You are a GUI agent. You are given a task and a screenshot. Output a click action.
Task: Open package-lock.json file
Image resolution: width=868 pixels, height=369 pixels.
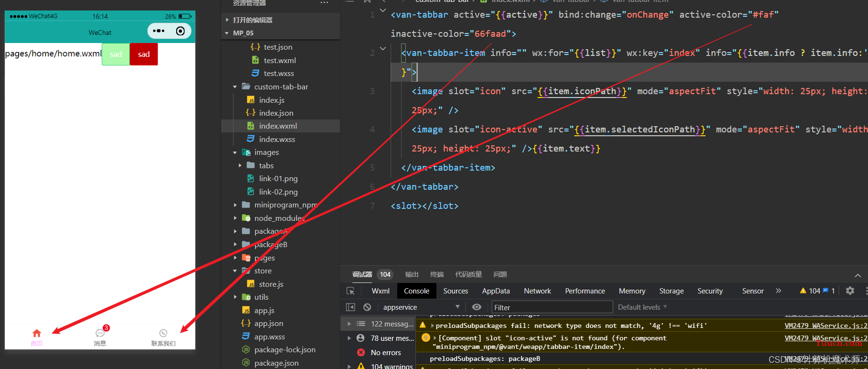[x=285, y=350]
